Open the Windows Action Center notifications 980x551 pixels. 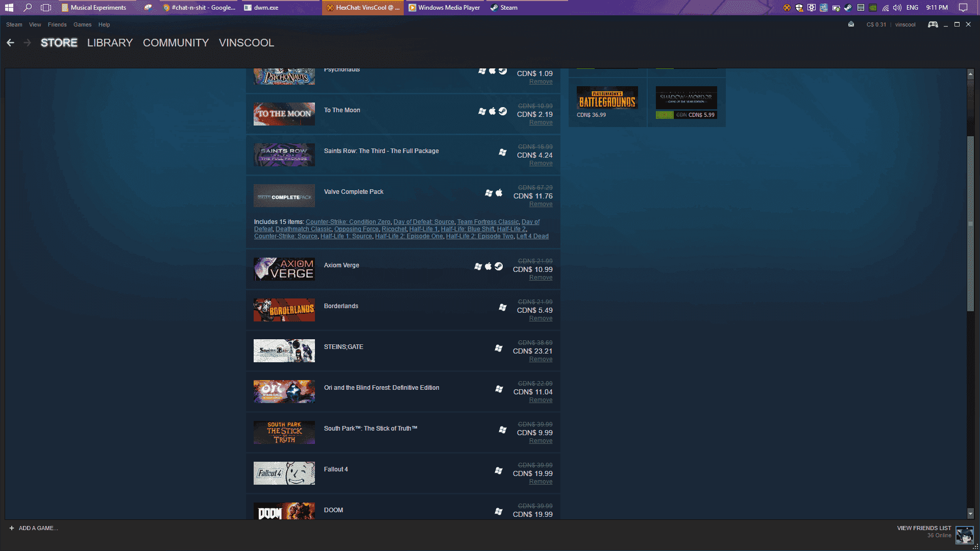click(x=963, y=8)
